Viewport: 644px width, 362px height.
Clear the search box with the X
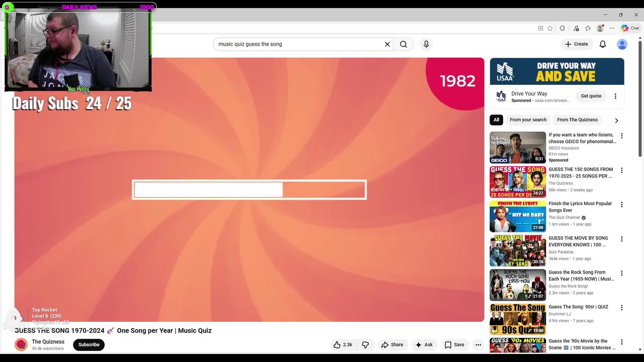[387, 44]
